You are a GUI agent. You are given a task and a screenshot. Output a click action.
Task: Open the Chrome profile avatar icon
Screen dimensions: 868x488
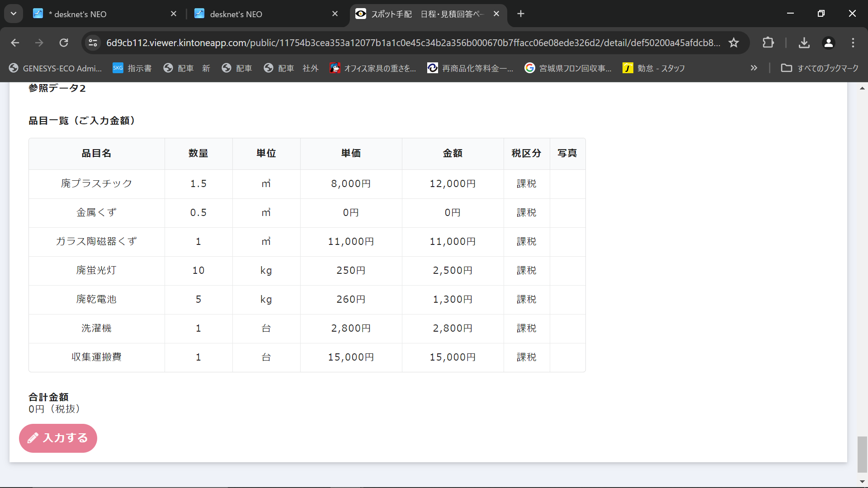828,43
